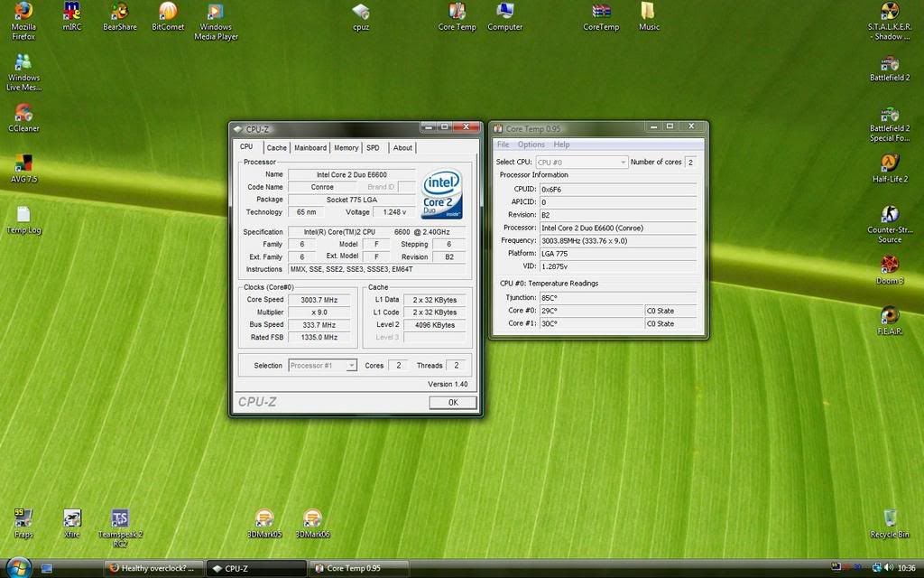The image size is (924, 578).
Task: Open the File menu in Core Temp
Action: (503, 144)
